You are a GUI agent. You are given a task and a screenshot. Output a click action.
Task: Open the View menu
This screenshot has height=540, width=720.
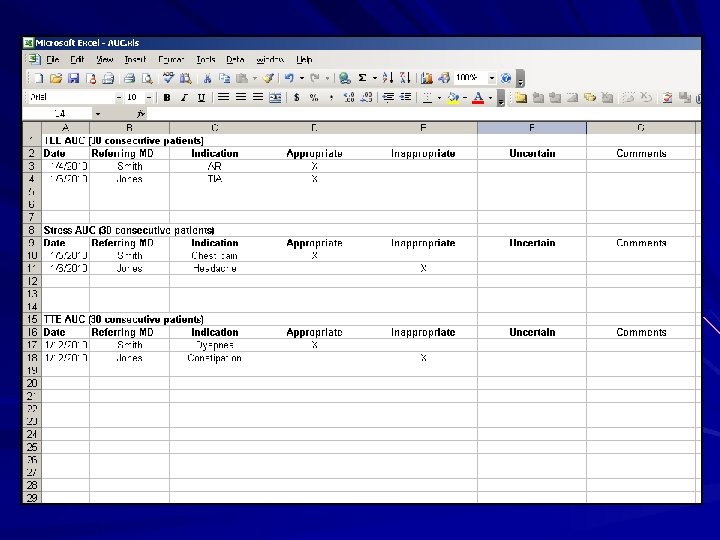click(x=104, y=60)
